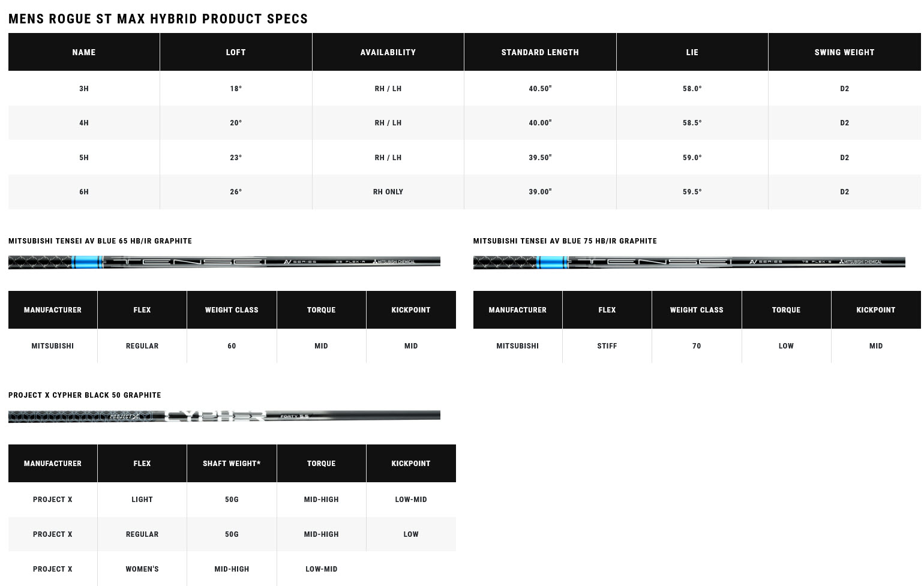924x586 pixels.
Task: Click the Tensei AV Blue 65 shaft image
Action: click(224, 262)
